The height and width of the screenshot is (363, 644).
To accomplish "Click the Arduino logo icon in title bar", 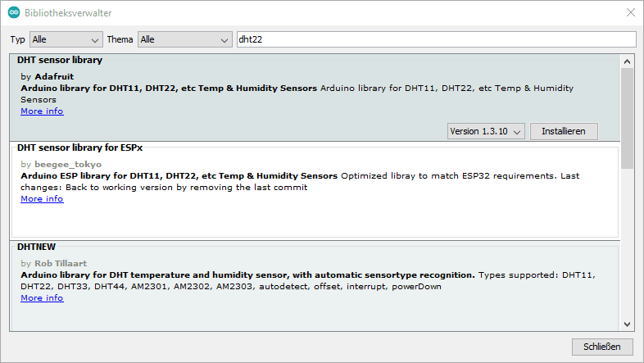I will tap(14, 13).
